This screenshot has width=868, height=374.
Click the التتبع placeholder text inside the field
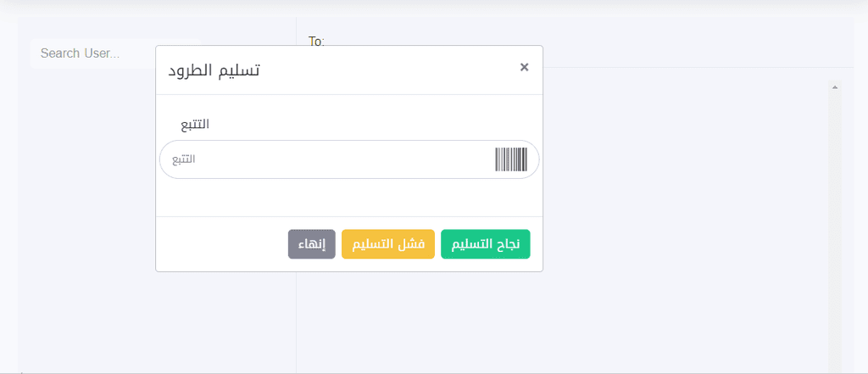(x=184, y=159)
